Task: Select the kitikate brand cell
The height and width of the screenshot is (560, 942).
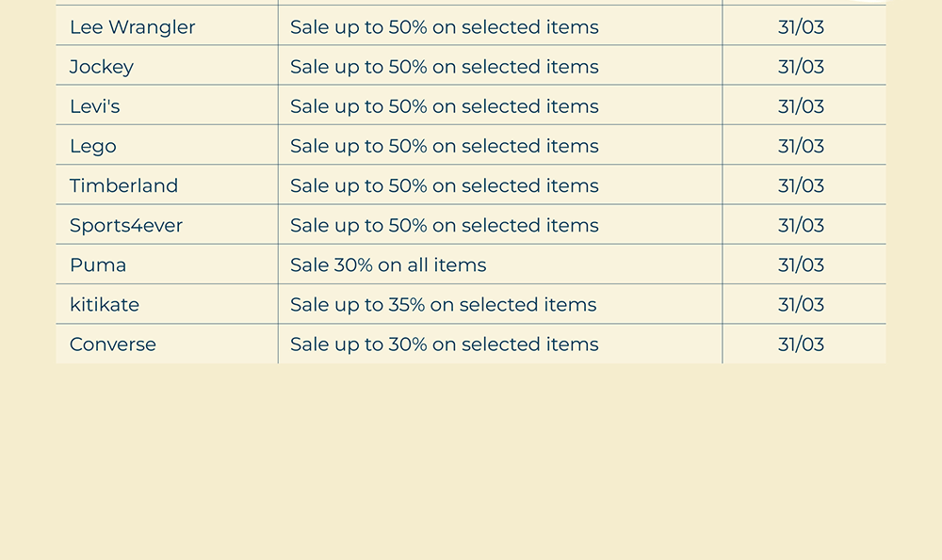Action: [105, 304]
